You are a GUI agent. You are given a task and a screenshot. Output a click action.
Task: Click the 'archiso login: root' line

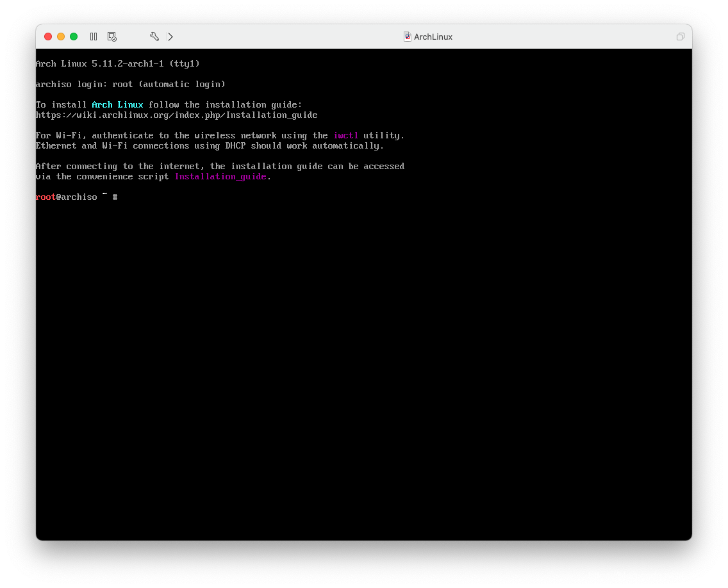131,85
